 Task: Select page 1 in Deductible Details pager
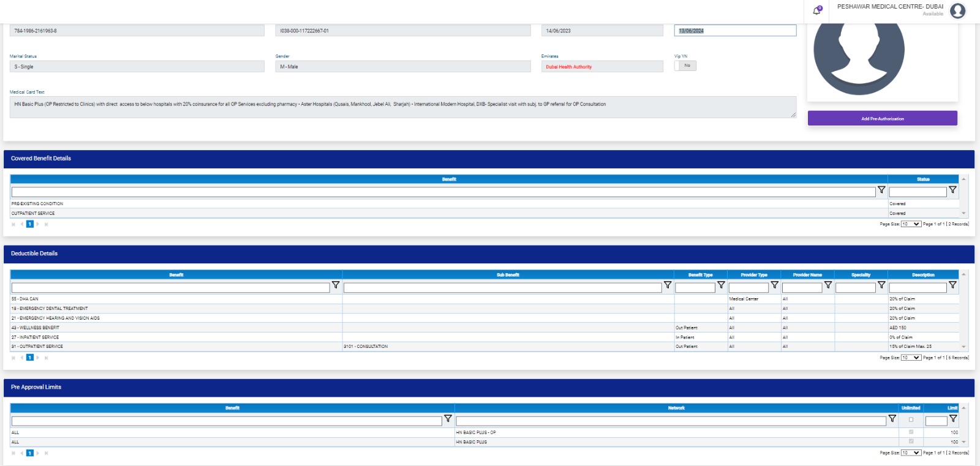point(29,358)
